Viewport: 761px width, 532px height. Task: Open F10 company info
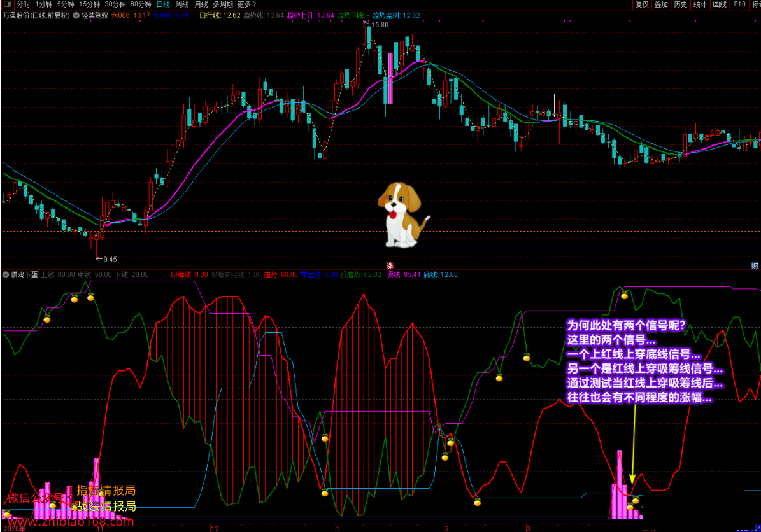tap(739, 4)
